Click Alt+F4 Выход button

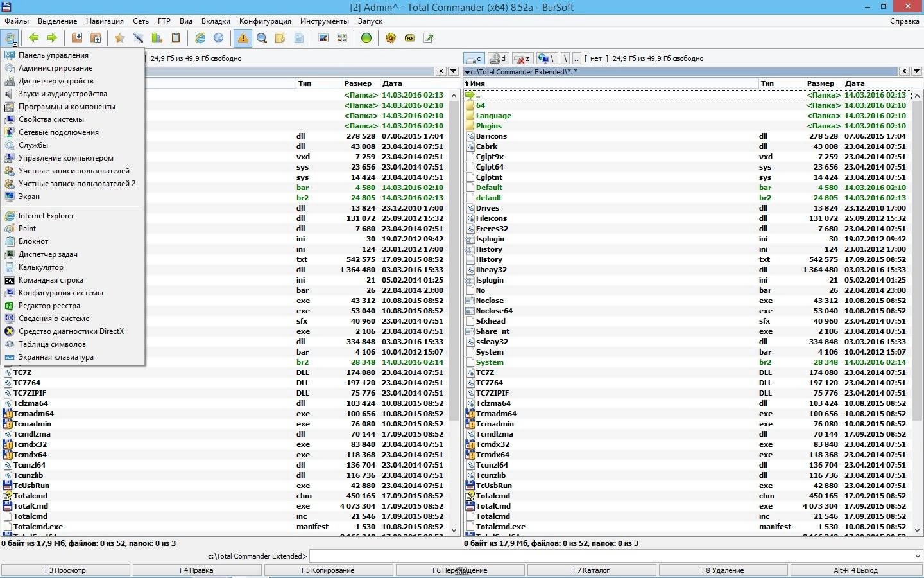(x=856, y=570)
